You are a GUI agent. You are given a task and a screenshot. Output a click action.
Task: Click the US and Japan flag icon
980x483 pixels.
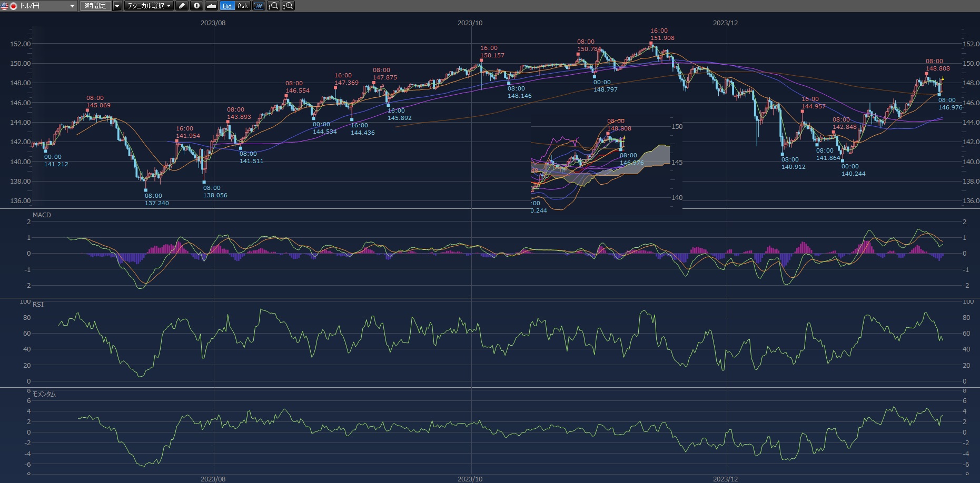coord(9,6)
